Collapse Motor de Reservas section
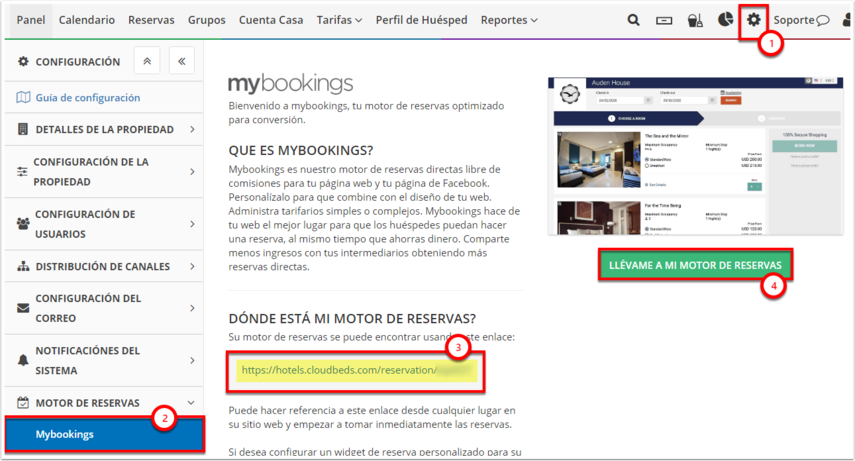Viewport: 855px width, 461px height. pos(104,403)
